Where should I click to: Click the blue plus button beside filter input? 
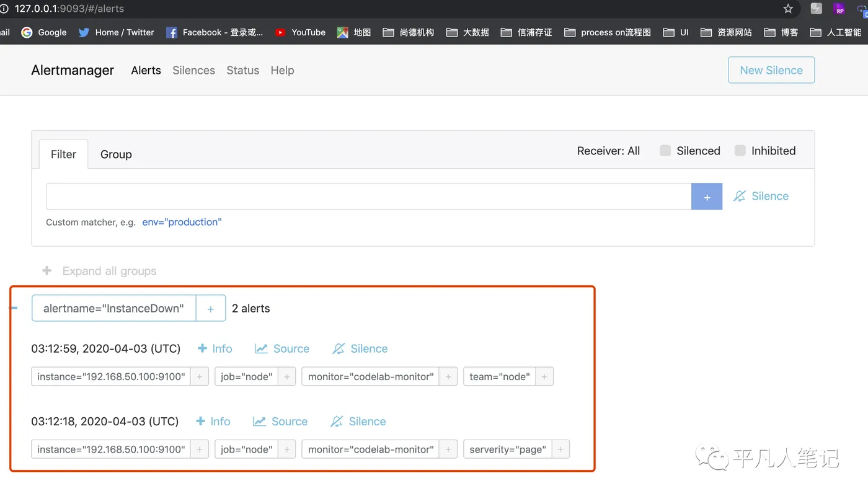pyautogui.click(x=707, y=197)
